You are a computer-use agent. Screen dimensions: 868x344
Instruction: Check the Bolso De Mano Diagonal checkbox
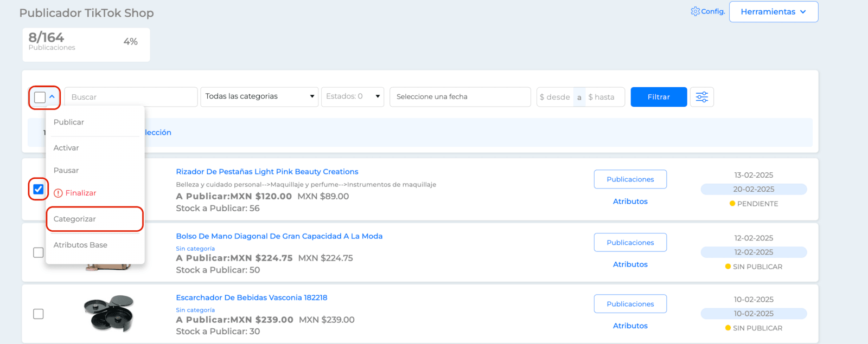pyautogui.click(x=39, y=252)
